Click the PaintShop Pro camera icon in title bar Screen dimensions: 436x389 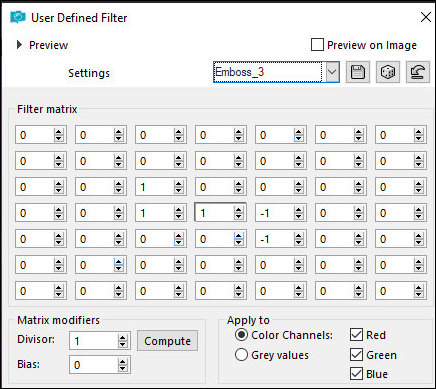[17, 17]
